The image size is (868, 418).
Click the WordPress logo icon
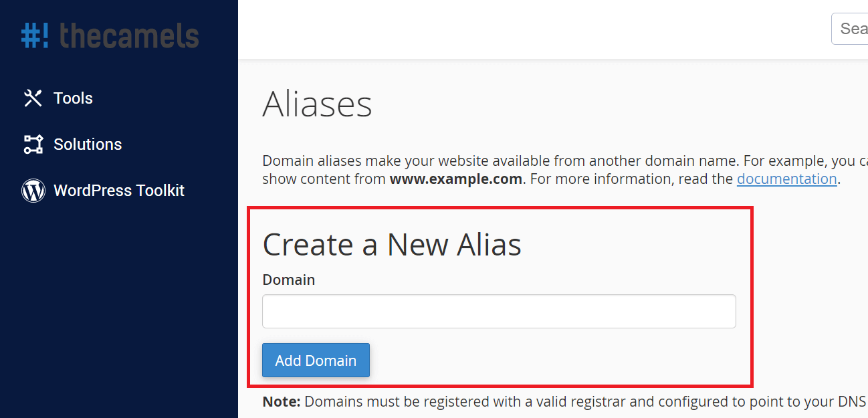(33, 191)
